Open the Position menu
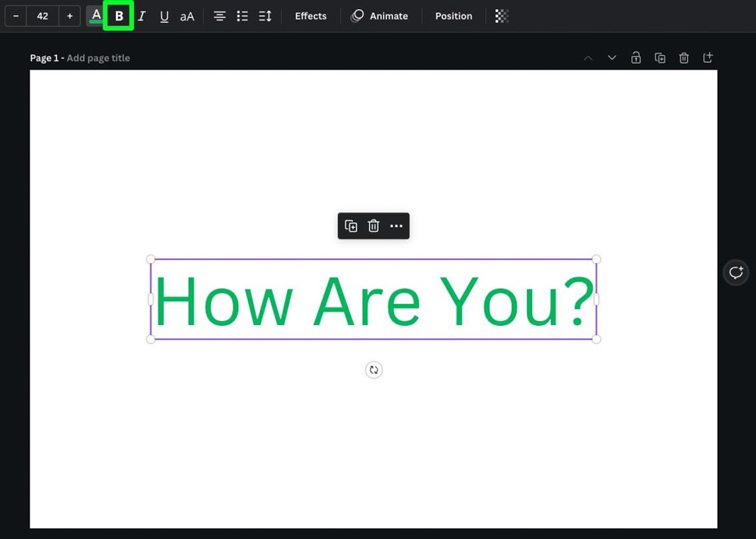Image resolution: width=756 pixels, height=539 pixels. tap(454, 16)
